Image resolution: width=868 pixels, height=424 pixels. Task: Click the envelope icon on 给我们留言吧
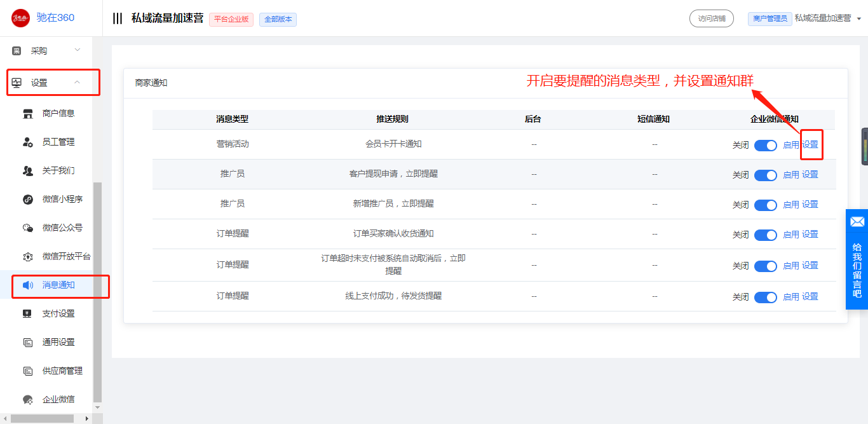pos(857,222)
